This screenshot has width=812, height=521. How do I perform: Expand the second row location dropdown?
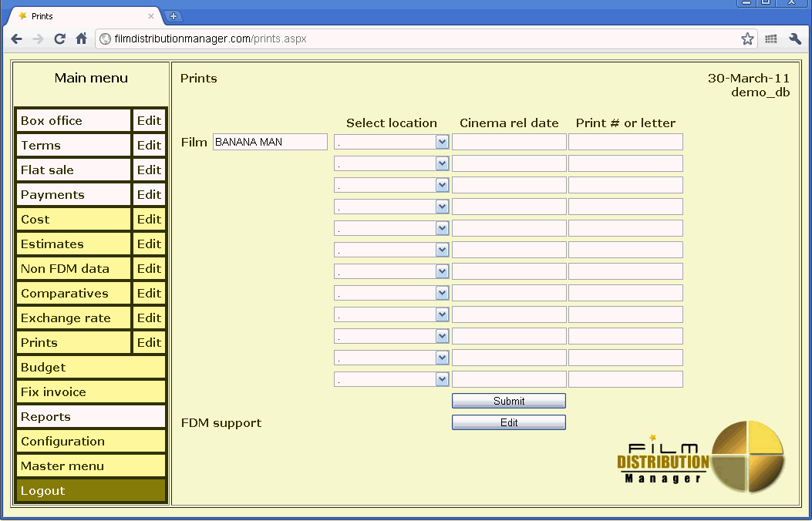(391, 163)
